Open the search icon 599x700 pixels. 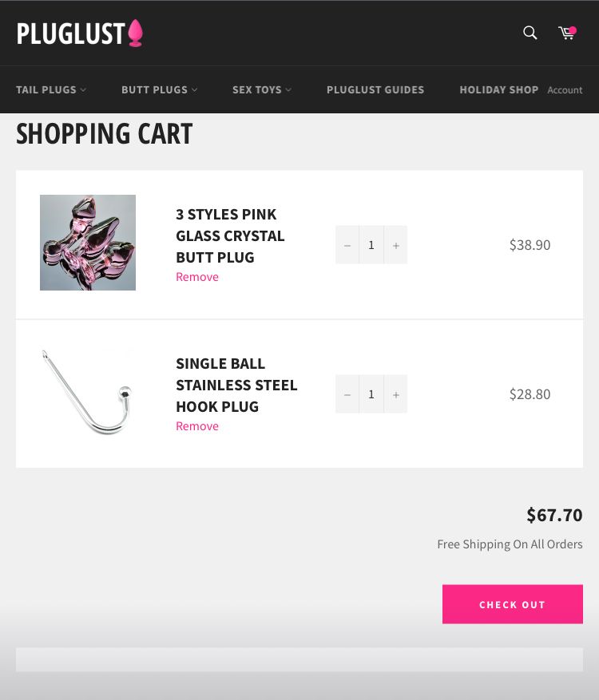(x=530, y=33)
